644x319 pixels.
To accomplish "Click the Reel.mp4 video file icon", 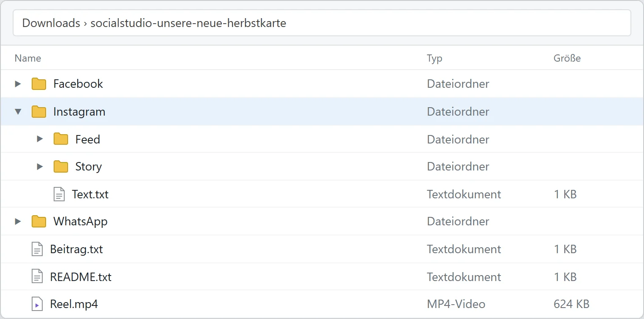I will coord(37,304).
